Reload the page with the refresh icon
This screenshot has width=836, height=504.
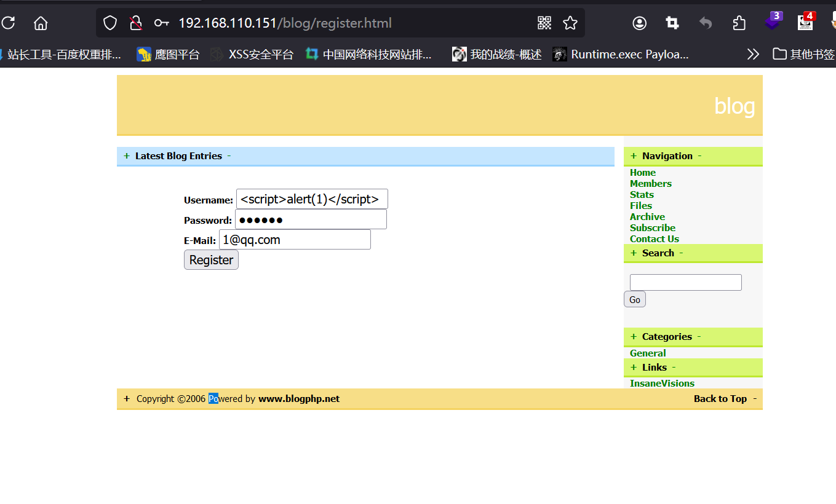7,23
